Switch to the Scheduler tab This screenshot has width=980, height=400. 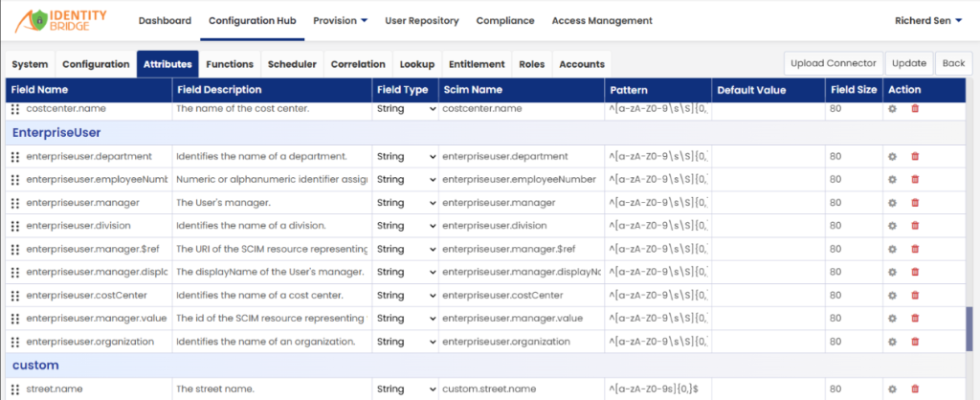click(292, 64)
